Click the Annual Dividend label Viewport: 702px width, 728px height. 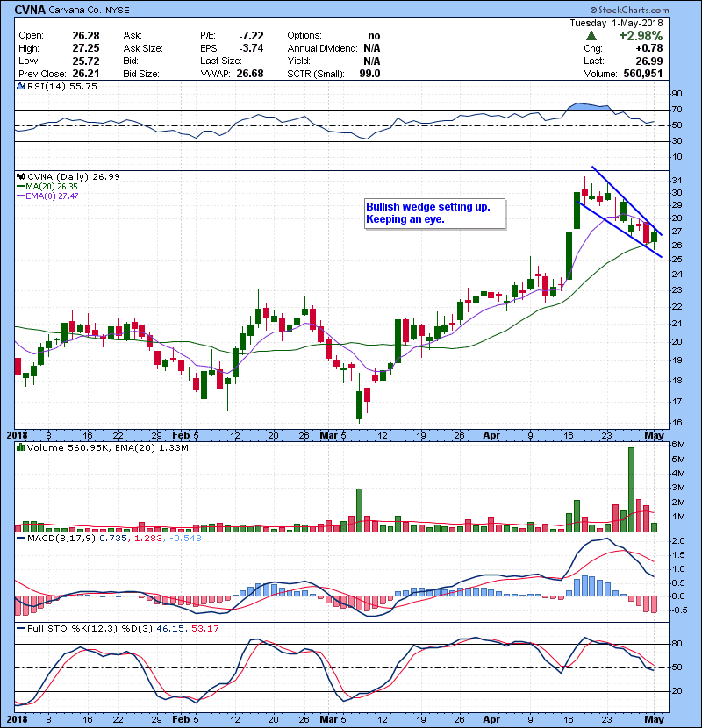322,48
